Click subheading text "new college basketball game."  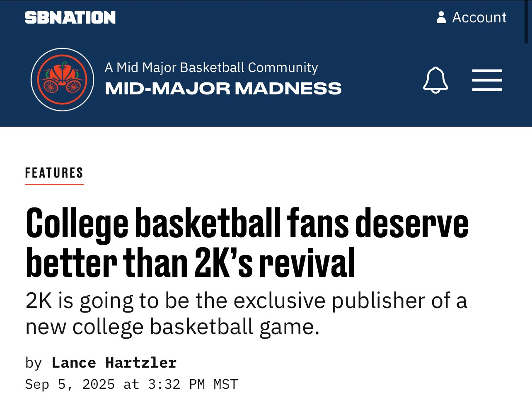(172, 327)
